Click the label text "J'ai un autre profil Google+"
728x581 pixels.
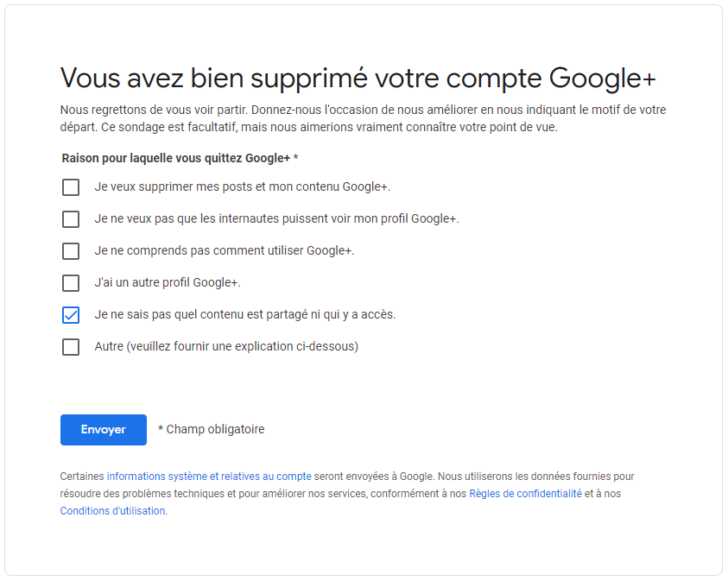coord(168,282)
